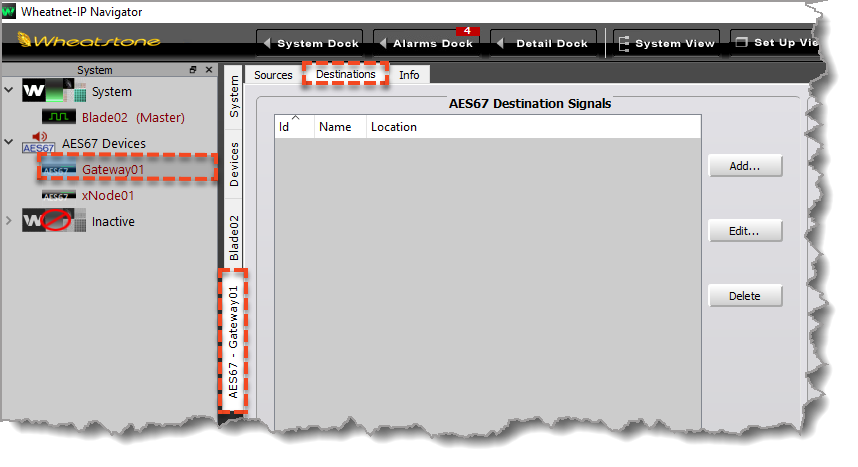
Task: Toggle the System Dock button
Action: coord(310,43)
